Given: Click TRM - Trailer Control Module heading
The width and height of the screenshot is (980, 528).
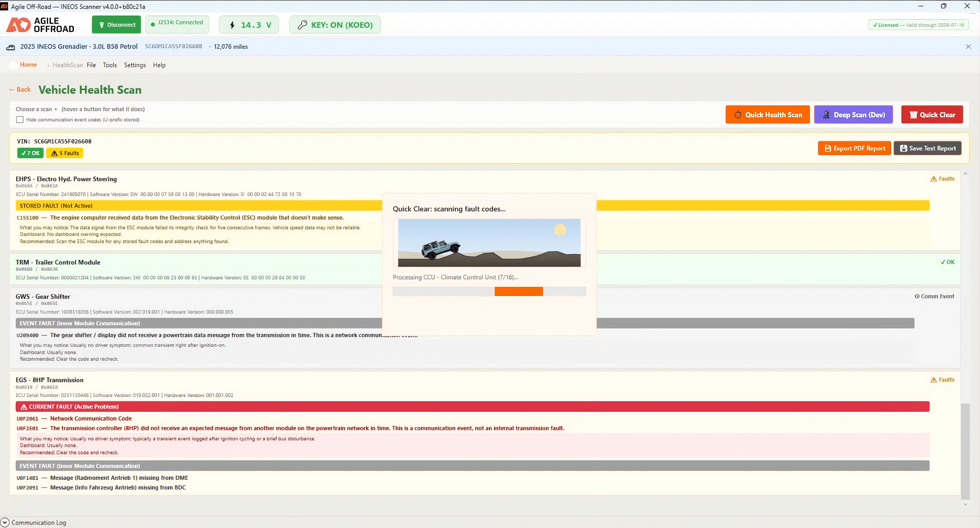Looking at the screenshot, I should point(58,263).
